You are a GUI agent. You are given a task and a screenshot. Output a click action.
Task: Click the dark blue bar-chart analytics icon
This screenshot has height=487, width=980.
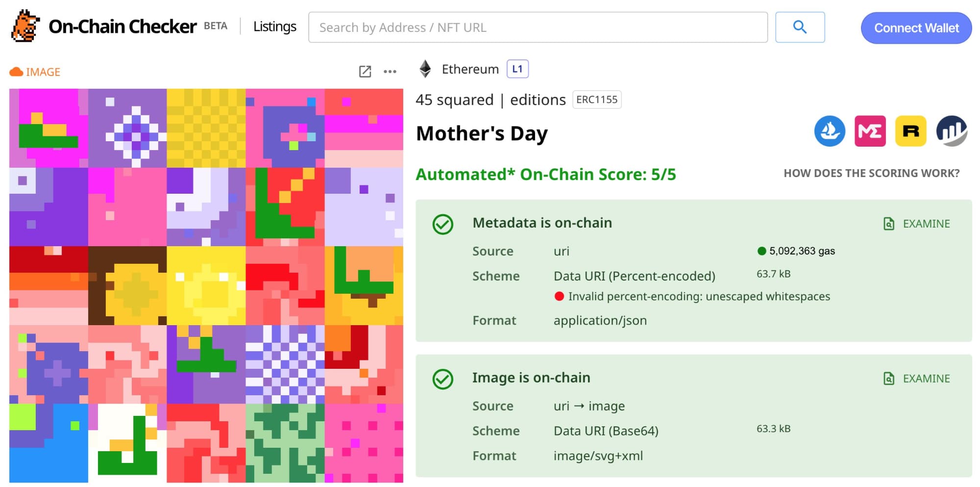click(x=951, y=131)
